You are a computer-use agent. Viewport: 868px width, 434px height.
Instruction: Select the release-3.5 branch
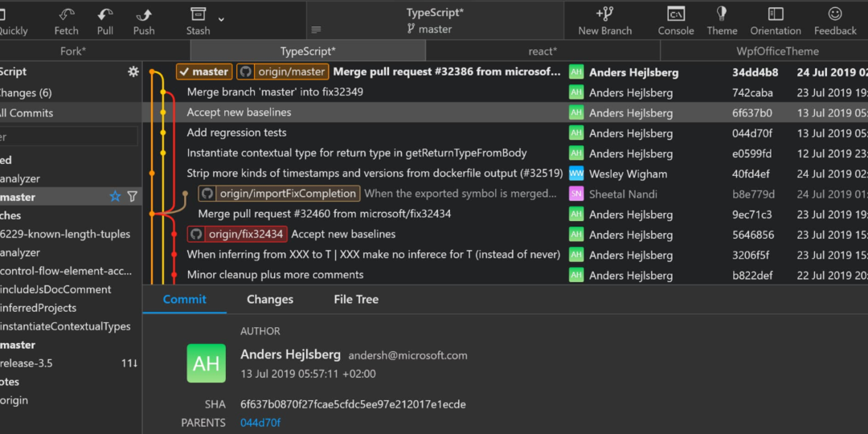[x=26, y=363]
